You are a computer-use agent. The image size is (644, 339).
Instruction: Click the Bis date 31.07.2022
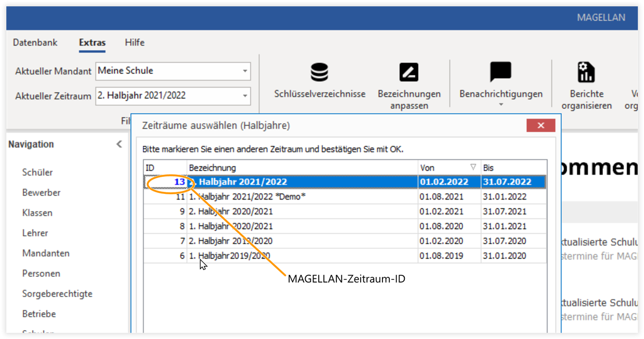[x=508, y=182]
